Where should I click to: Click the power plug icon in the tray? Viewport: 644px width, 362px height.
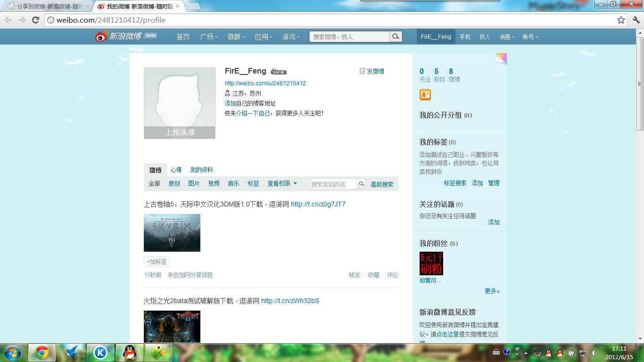point(571,353)
